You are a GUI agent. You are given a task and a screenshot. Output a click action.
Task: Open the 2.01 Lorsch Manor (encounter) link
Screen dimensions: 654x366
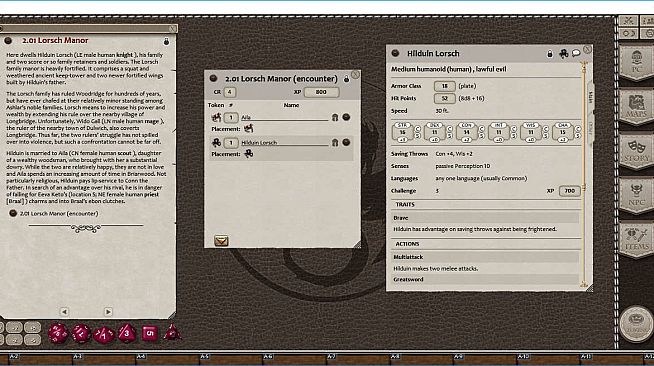[59, 213]
